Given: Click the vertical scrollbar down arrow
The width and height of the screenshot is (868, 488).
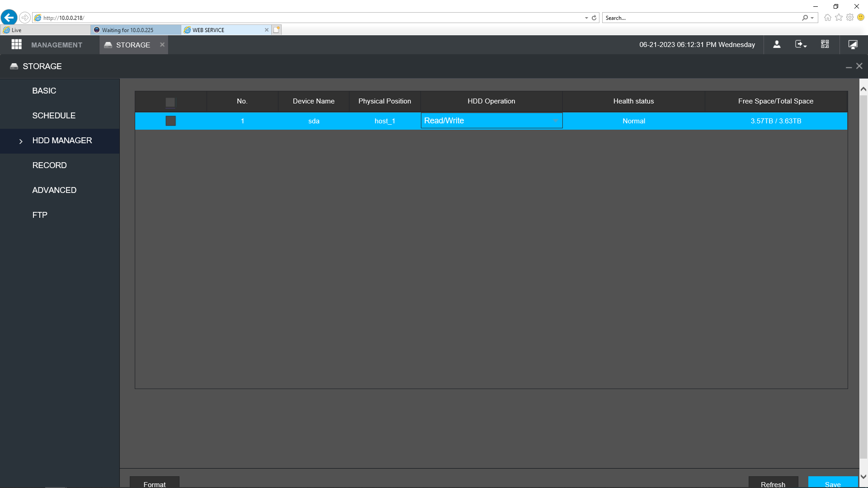Looking at the screenshot, I should click(x=863, y=477).
